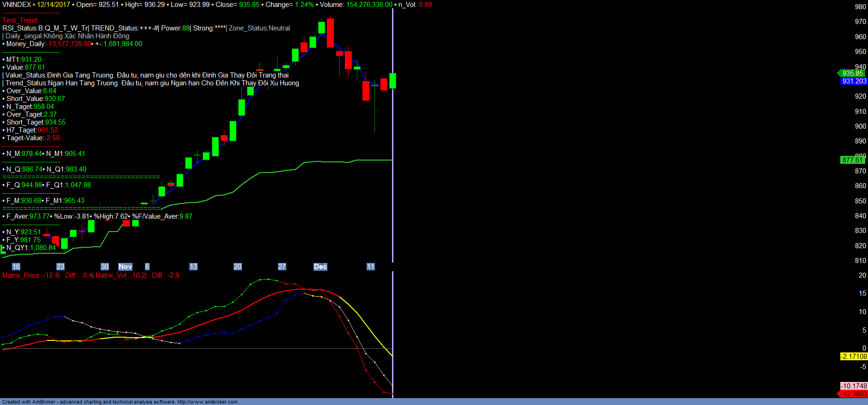
Task: Click date label 13 on the time axis
Action: coord(193,267)
